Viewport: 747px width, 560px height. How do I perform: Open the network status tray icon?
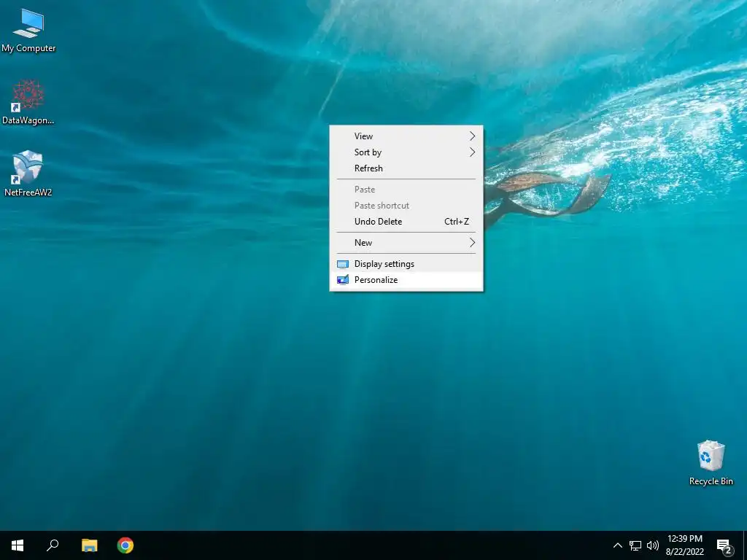pyautogui.click(x=635, y=545)
